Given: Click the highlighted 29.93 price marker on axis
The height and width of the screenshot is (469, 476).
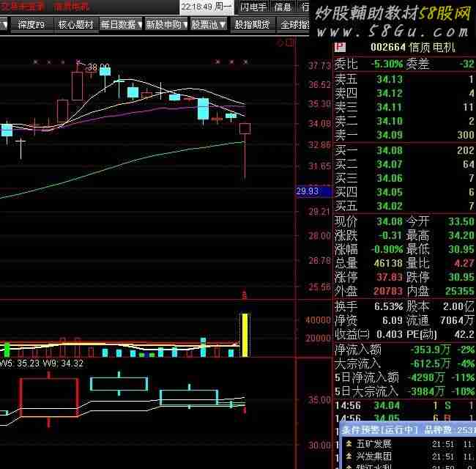Looking at the screenshot, I should [313, 191].
